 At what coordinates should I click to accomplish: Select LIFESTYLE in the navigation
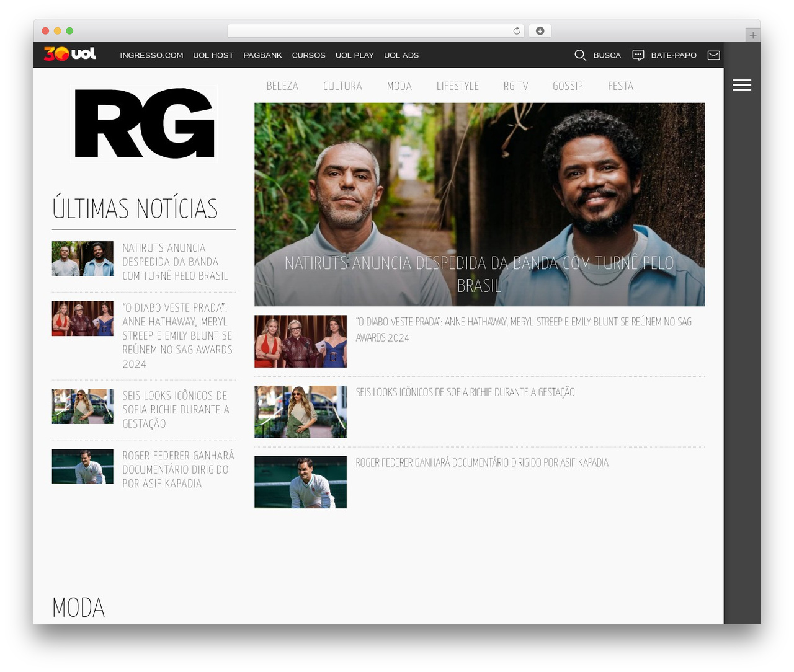458,86
